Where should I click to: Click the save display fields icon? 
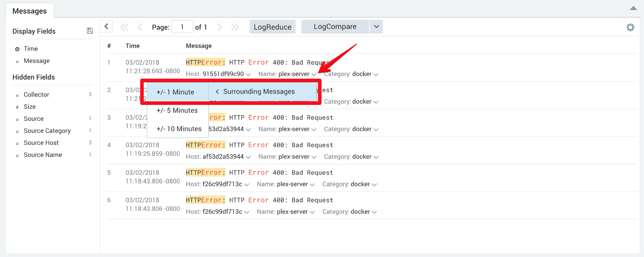click(x=90, y=31)
